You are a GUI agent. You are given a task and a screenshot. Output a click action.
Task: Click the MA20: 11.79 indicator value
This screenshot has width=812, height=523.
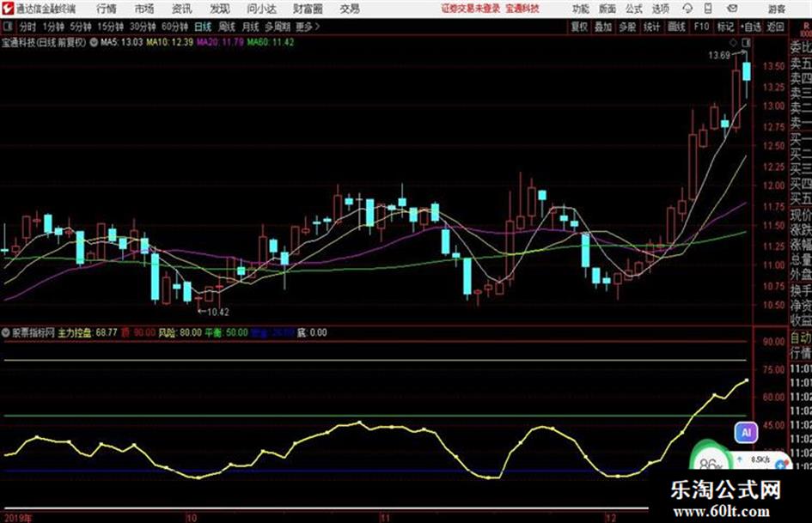click(220, 42)
